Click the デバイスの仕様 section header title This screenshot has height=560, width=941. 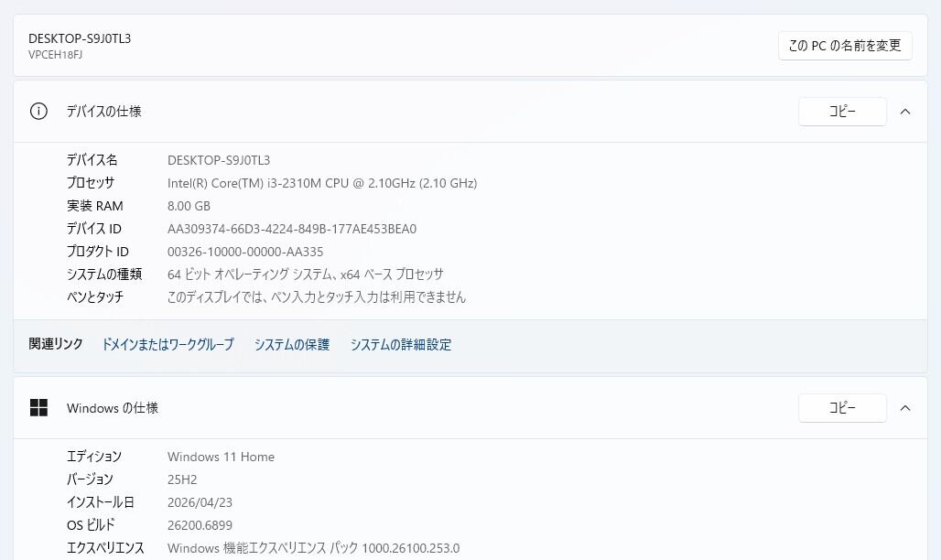pos(103,112)
